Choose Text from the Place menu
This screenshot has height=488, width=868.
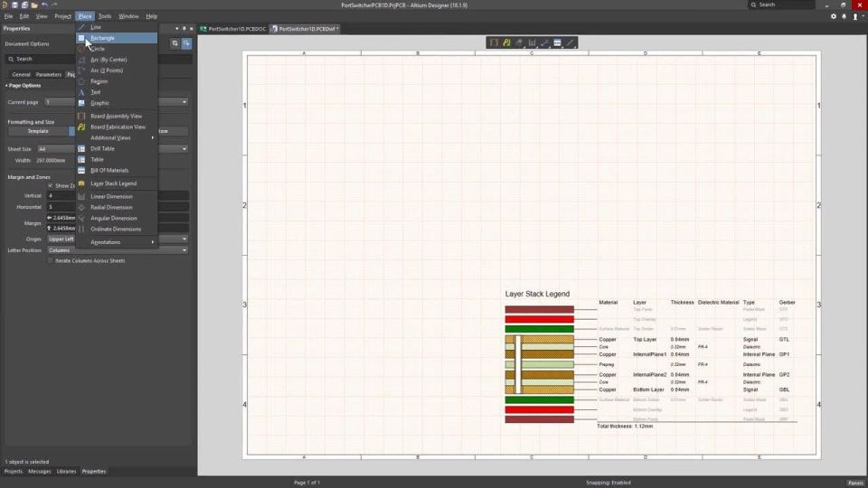tap(117, 92)
